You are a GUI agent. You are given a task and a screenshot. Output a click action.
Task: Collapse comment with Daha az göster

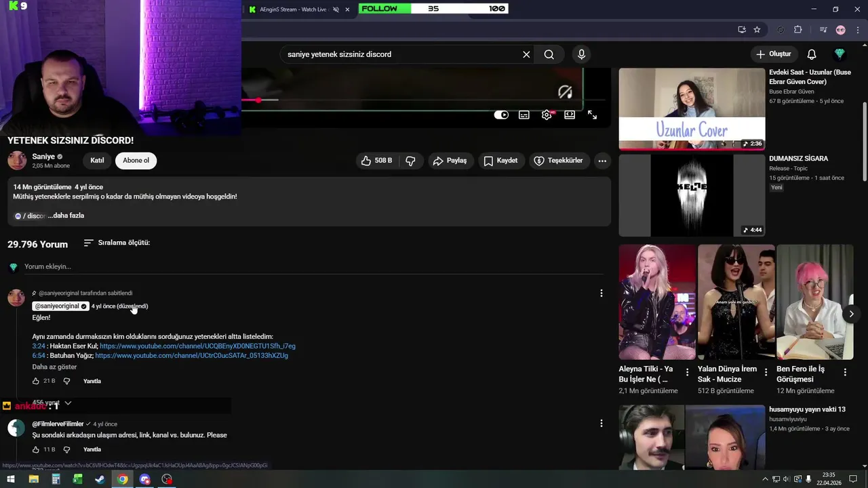click(x=54, y=367)
